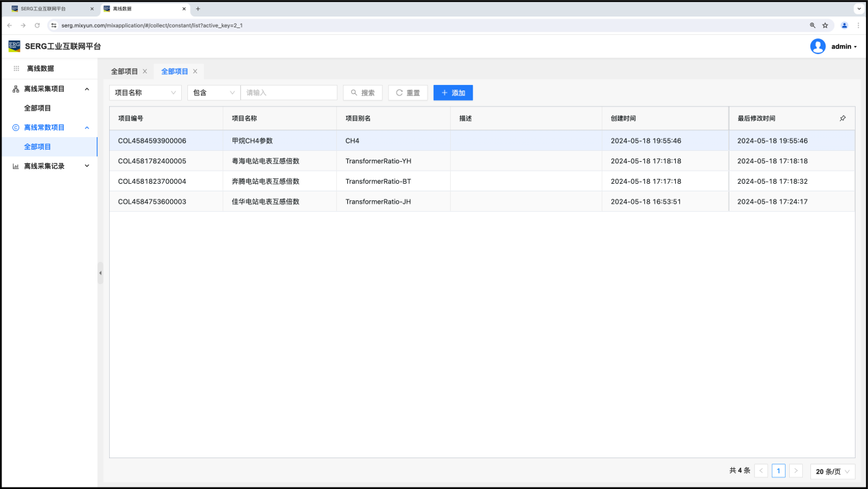Switch to the first 全部项目 tab
Viewport: 868px width, 489px height.
pos(124,71)
